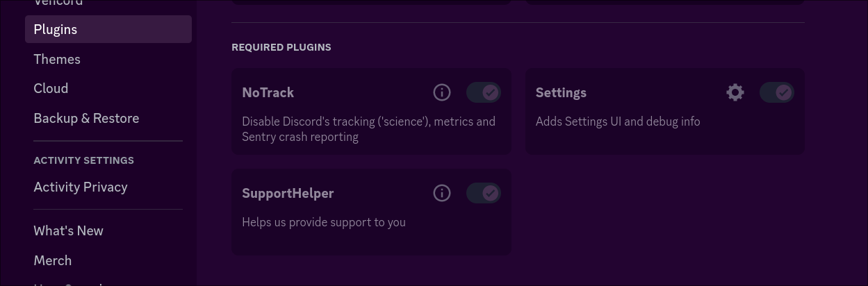Viewport: 868px width, 286px height.
Task: Click the NoTrack tracking description text
Action: coord(369,129)
